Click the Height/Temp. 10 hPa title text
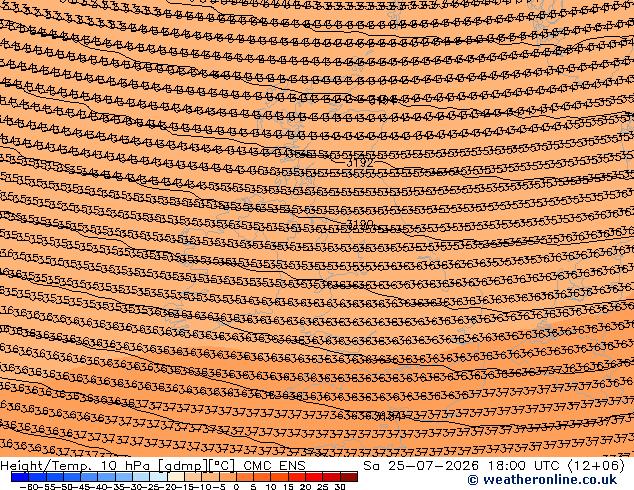This screenshot has height=490, width=634. (77, 466)
